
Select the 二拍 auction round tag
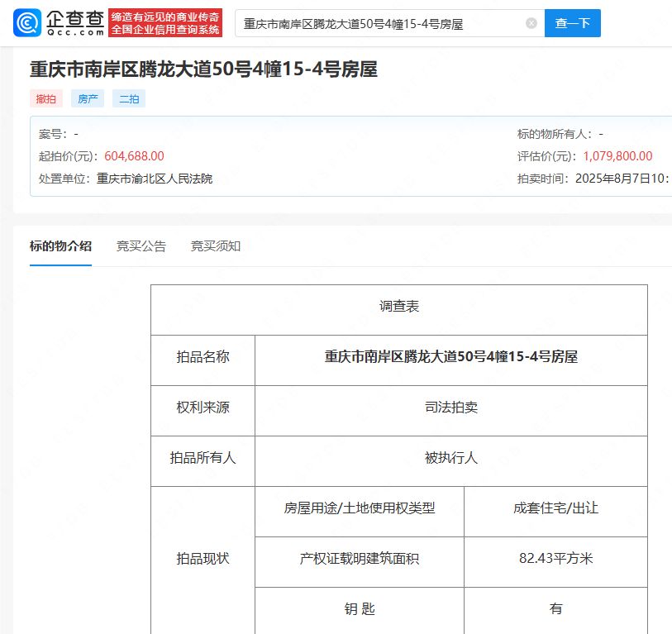(129, 98)
